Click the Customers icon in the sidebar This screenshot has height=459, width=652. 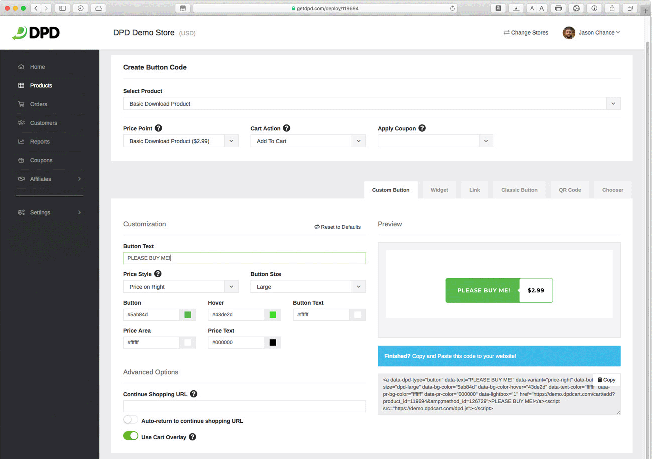21,123
